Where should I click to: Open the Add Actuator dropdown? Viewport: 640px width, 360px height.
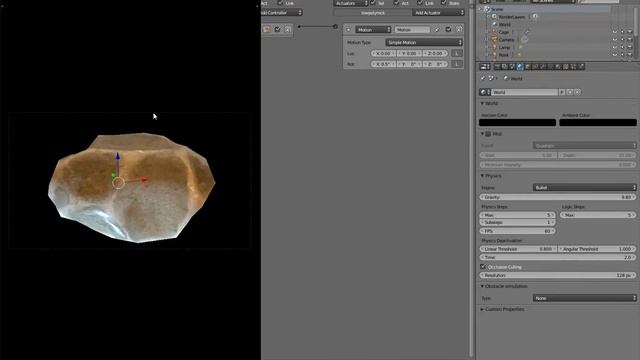point(438,13)
